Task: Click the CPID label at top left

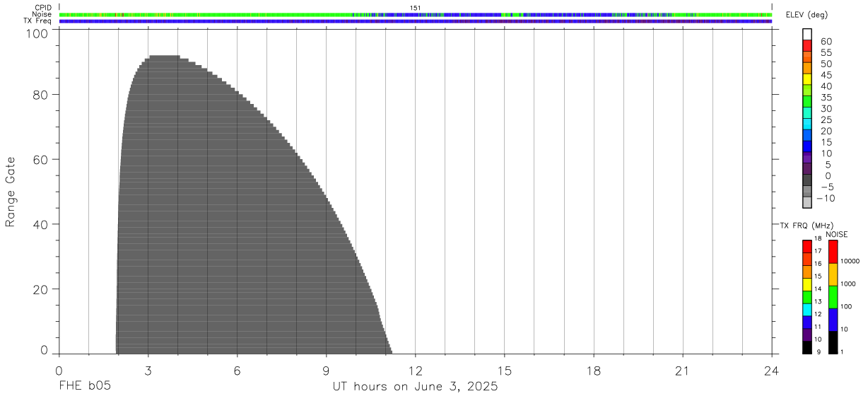Action: pos(43,8)
